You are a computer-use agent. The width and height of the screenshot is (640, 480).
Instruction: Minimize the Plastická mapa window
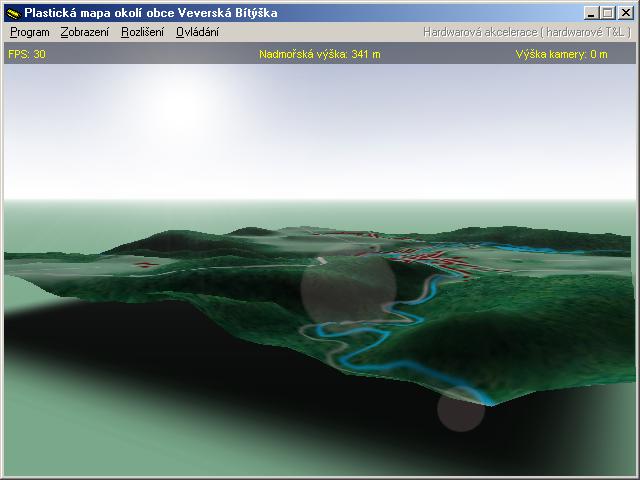coord(591,13)
